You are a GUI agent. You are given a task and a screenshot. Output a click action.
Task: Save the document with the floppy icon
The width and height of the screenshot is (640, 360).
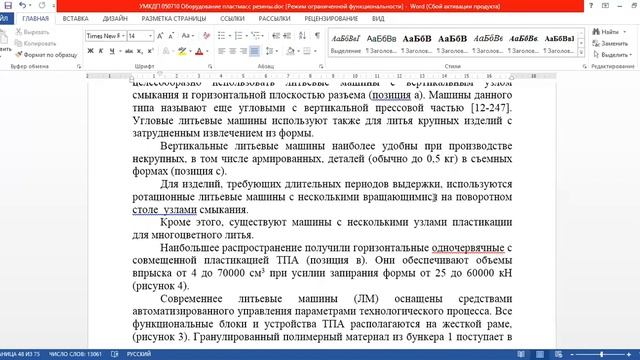click(8, 6)
